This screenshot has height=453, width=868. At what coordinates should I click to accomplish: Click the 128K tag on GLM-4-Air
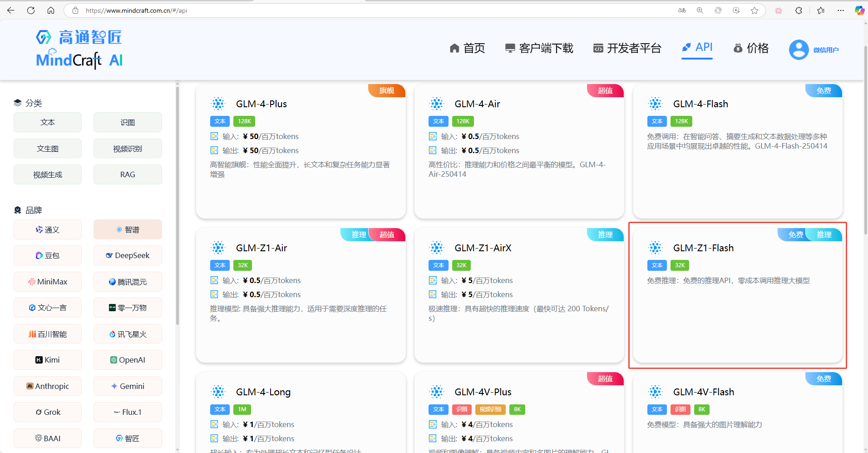[463, 121]
